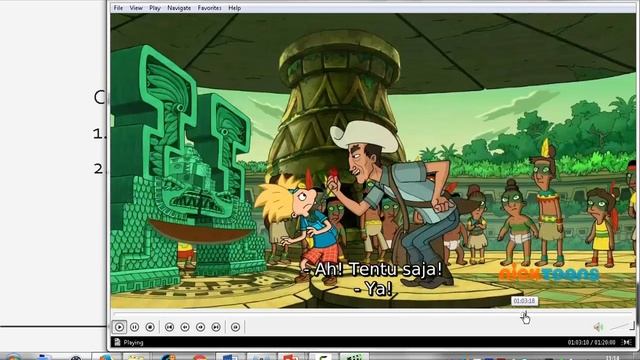This screenshot has height=360, width=640.
Task: Open the Play menu
Action: 155,8
